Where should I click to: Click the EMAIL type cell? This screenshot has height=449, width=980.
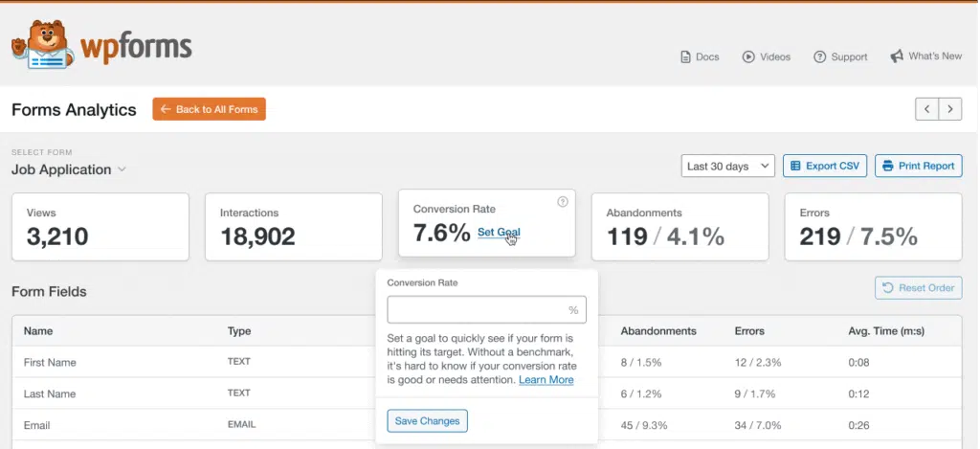coord(241,424)
